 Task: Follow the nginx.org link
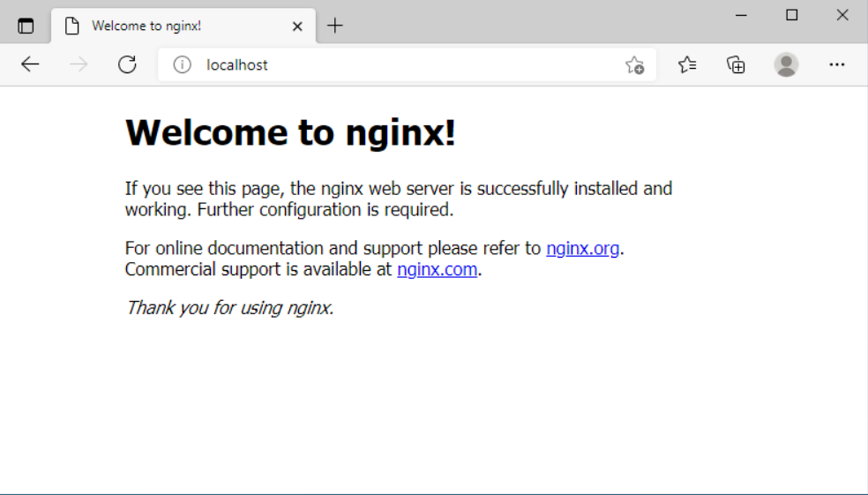[582, 248]
